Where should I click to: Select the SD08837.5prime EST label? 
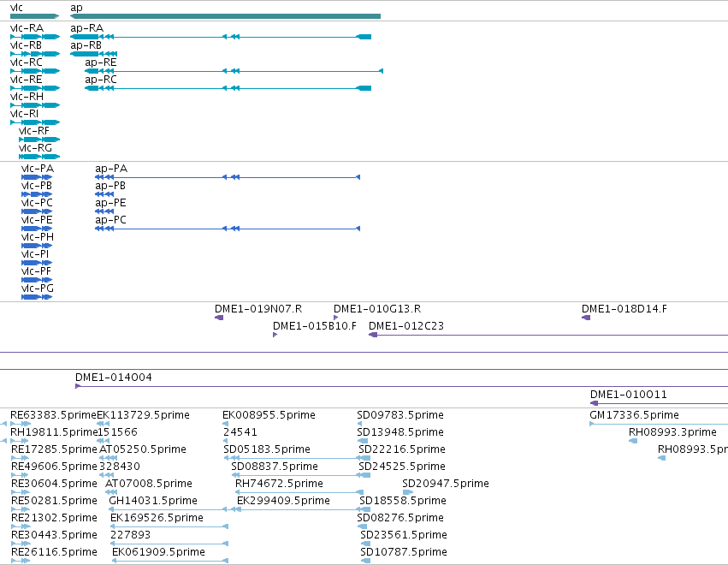(275, 467)
